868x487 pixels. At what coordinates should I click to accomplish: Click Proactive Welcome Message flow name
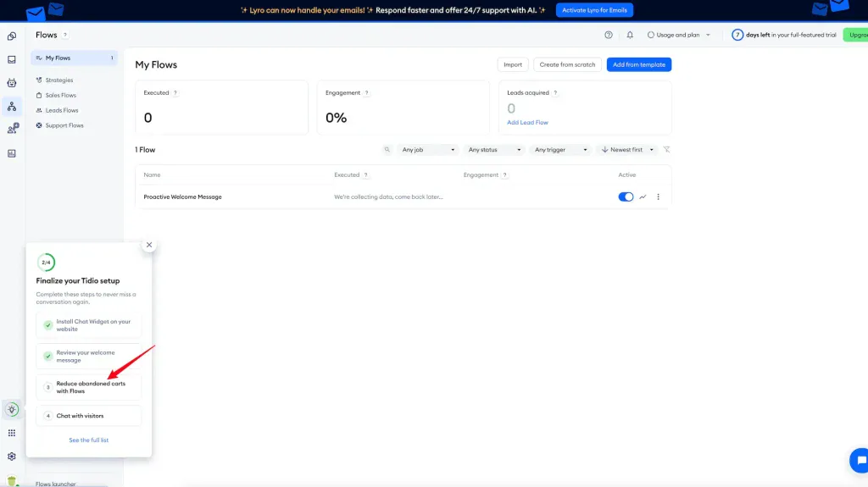[x=183, y=197]
